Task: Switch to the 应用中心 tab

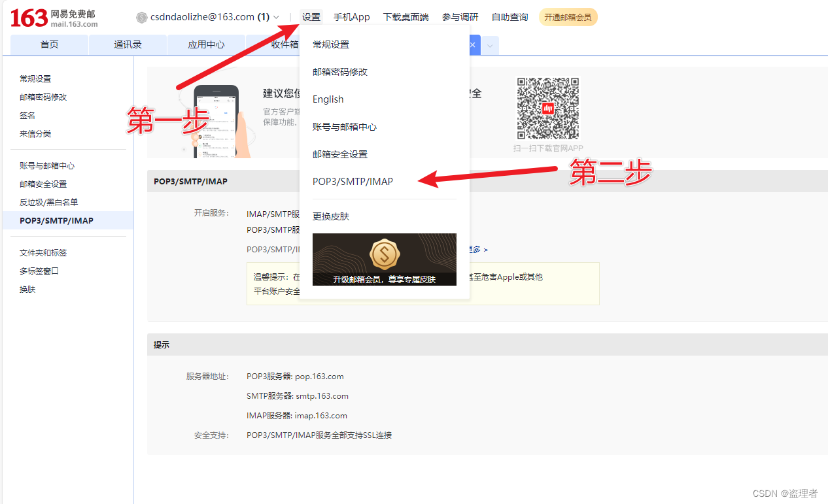Action: click(x=207, y=44)
